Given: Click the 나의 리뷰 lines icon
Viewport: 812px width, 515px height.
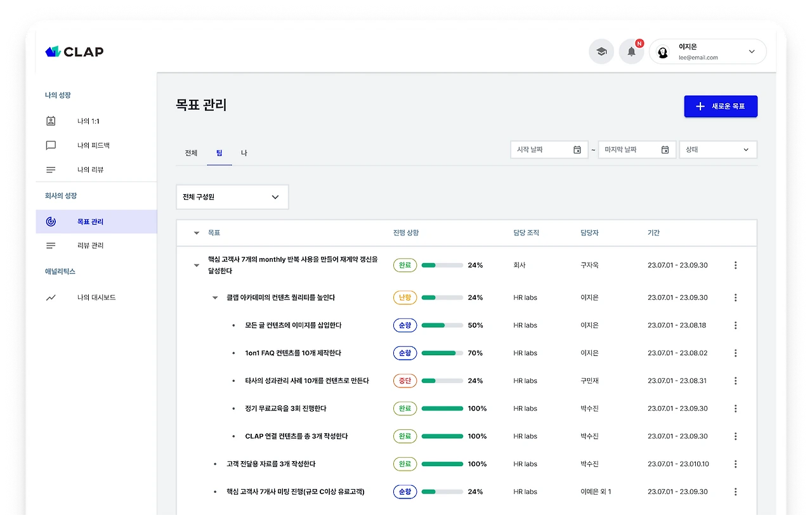Looking at the screenshot, I should (51, 170).
